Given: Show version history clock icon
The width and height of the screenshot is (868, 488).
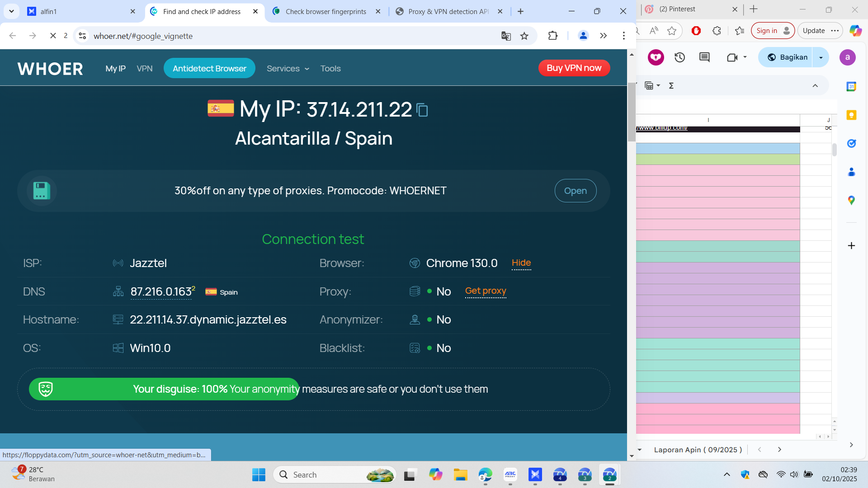Looking at the screenshot, I should pyautogui.click(x=679, y=57).
